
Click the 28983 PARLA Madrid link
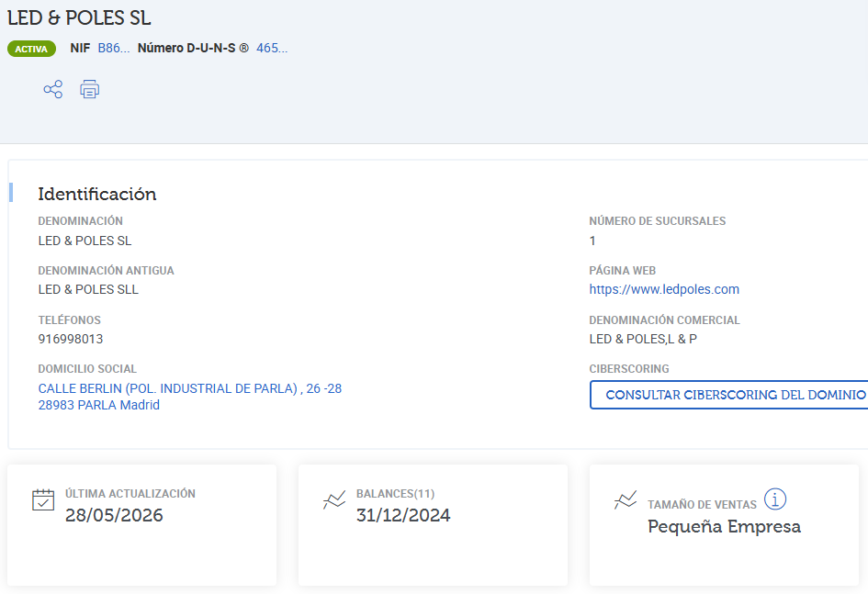pos(99,405)
